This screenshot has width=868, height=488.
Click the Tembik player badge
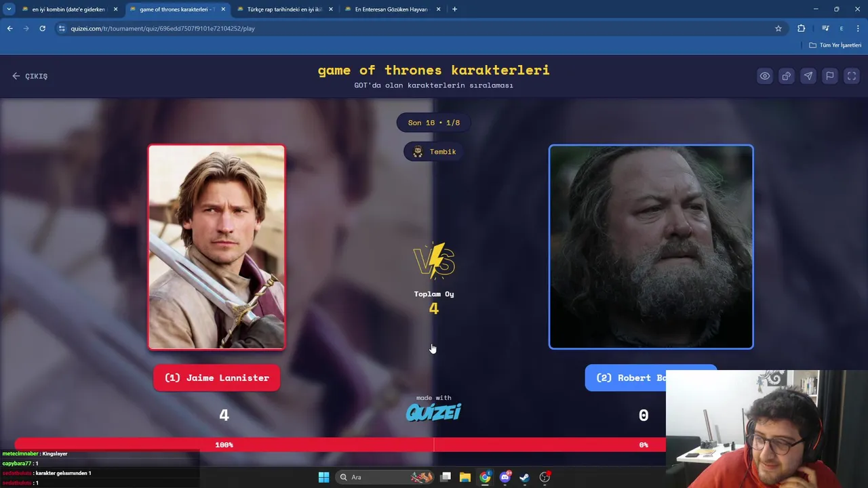(x=434, y=152)
